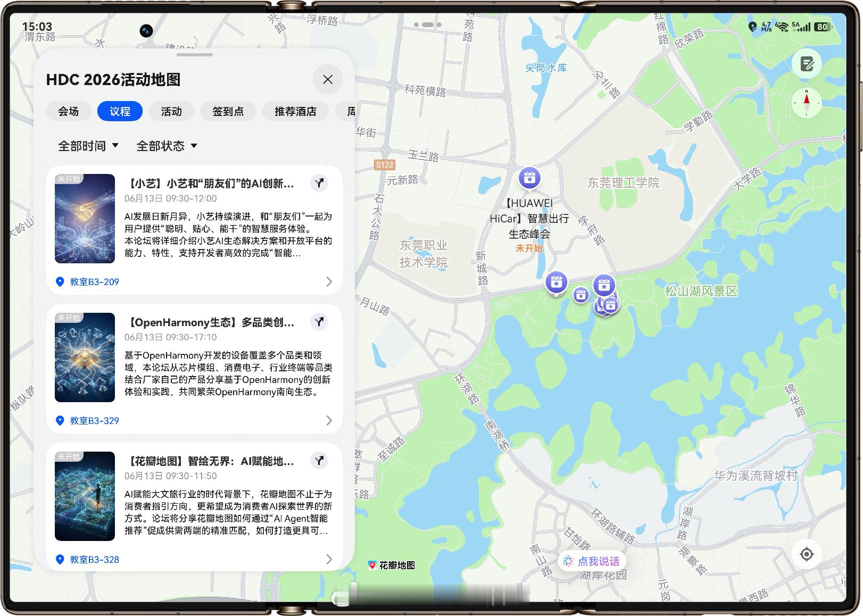Switch to the 活动 tab

point(172,111)
